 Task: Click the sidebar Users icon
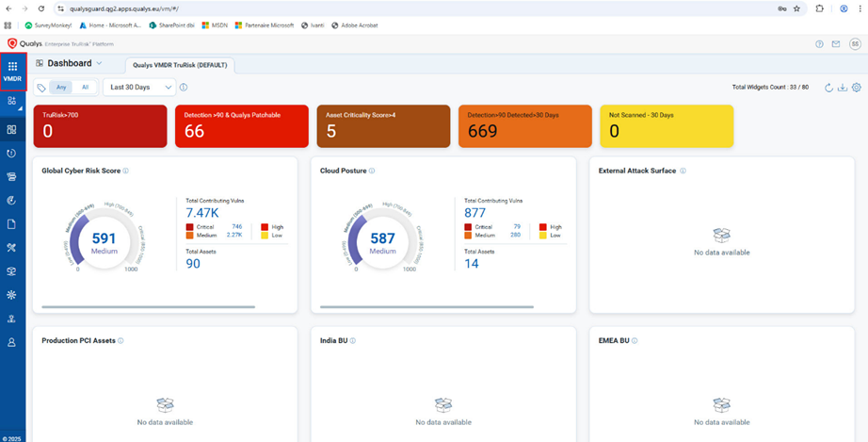click(x=12, y=342)
